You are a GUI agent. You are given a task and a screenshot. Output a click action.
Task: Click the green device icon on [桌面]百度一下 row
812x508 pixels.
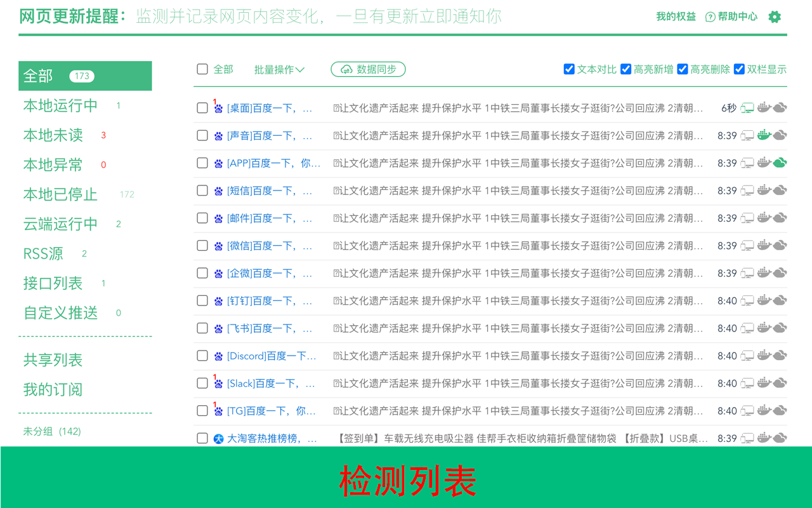point(747,107)
